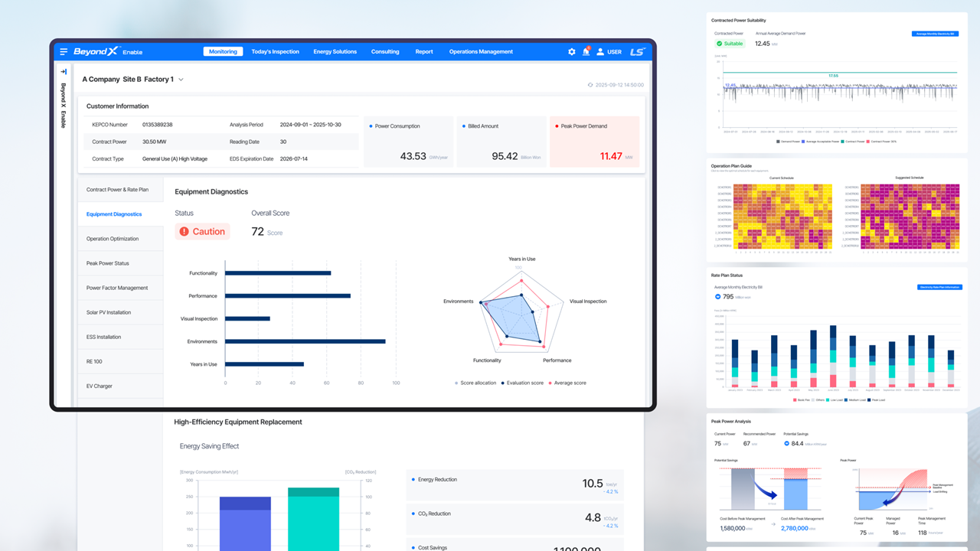Click the Environments bar in the chart
This screenshot has width=980, height=551.
point(305,341)
